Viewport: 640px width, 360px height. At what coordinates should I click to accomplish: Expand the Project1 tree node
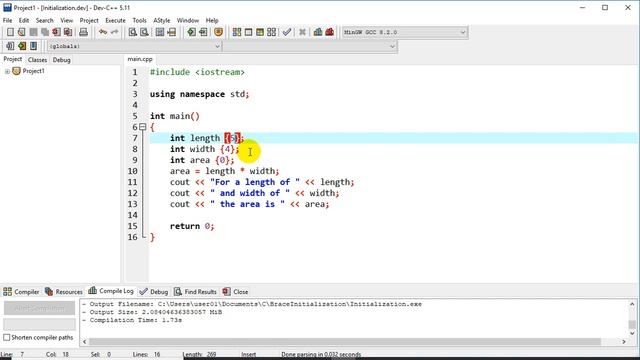(7, 71)
